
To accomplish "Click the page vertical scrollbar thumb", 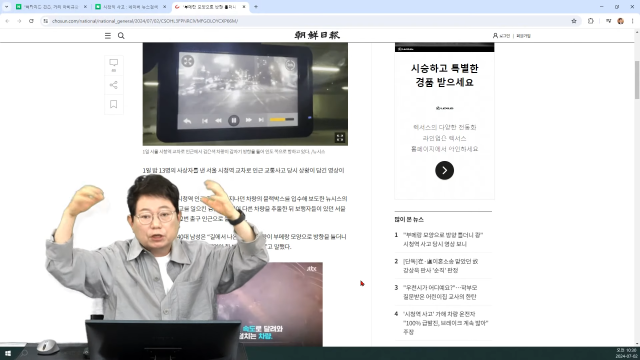I will point(637,80).
